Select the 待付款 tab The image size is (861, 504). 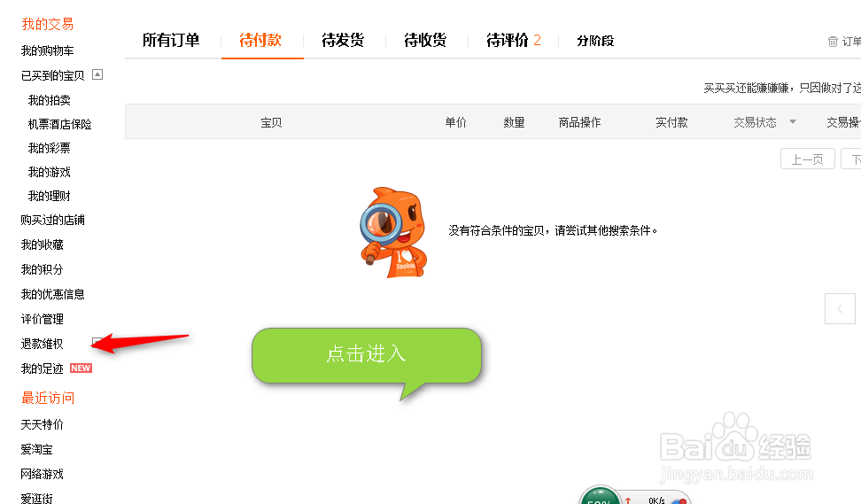click(x=260, y=40)
